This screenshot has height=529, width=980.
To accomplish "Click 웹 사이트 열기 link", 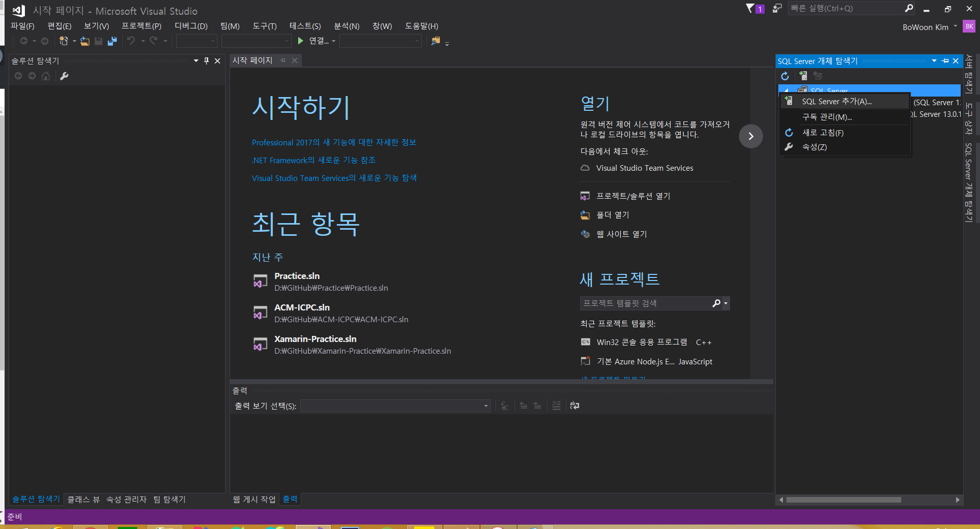I will coord(621,234).
